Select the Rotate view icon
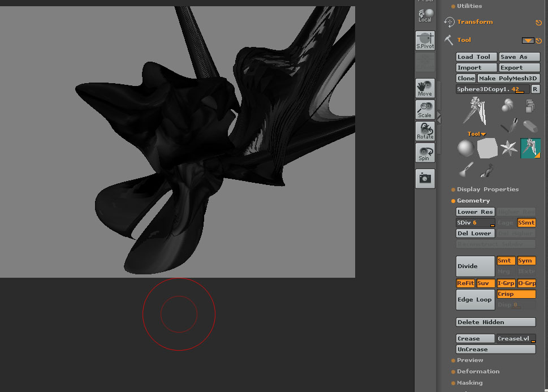Screen dimensions: 548x392 tap(425, 131)
